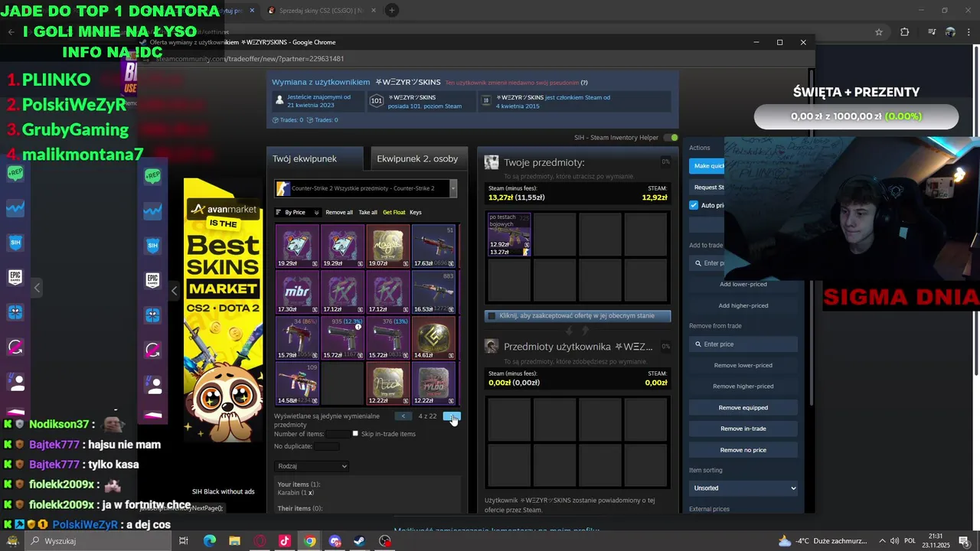
Task: Open the volume icon in system tray
Action: [893, 541]
